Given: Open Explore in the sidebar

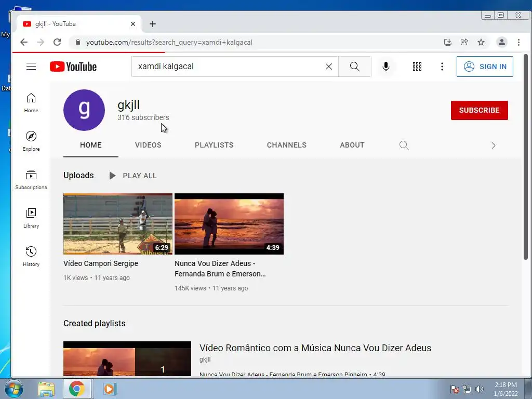Looking at the screenshot, I should coord(31,141).
